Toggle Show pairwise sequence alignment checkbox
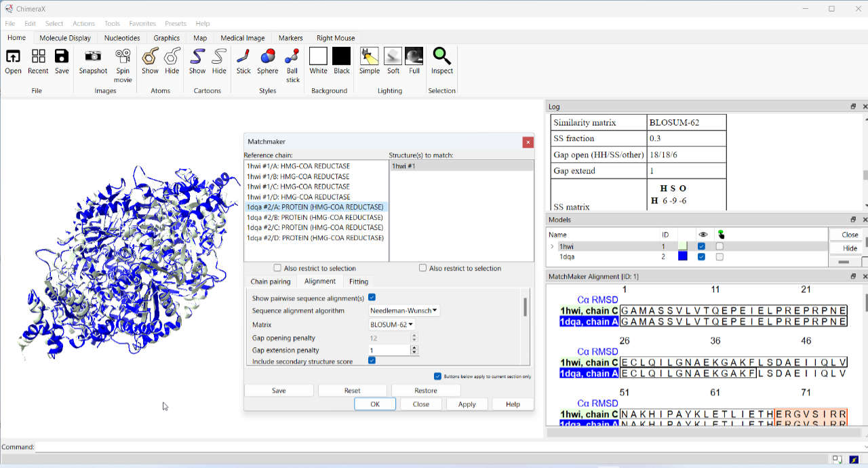Image resolution: width=868 pixels, height=468 pixels. pyautogui.click(x=372, y=298)
